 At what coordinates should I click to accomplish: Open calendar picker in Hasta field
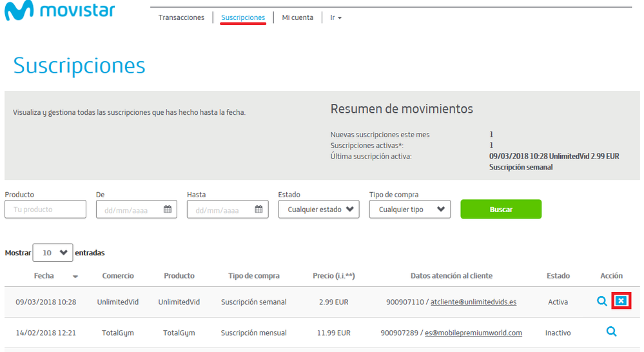point(259,210)
